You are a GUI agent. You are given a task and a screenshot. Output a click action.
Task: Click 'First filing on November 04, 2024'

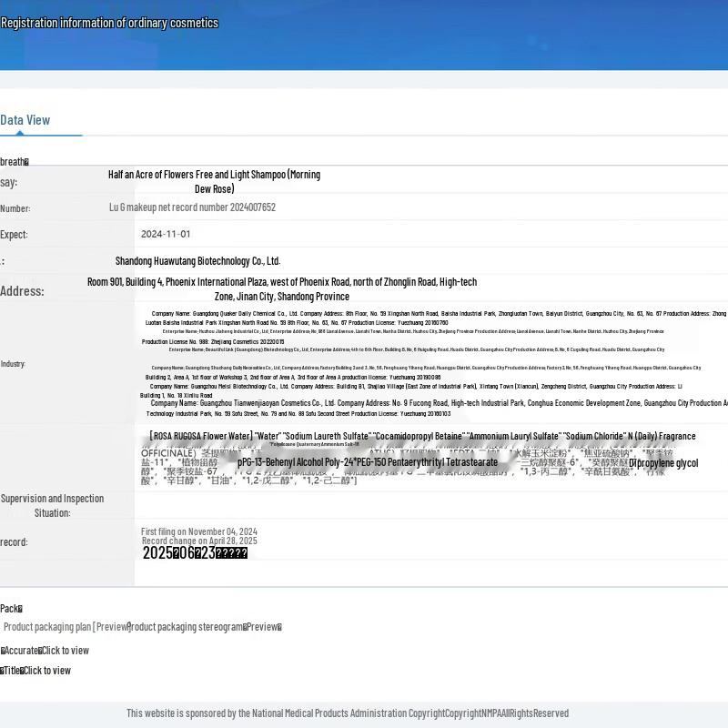click(199, 531)
